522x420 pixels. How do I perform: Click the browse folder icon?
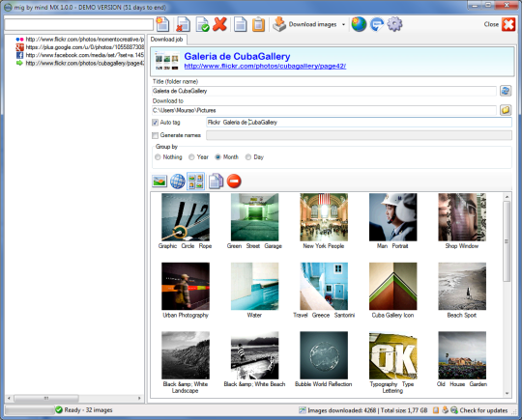(506, 110)
